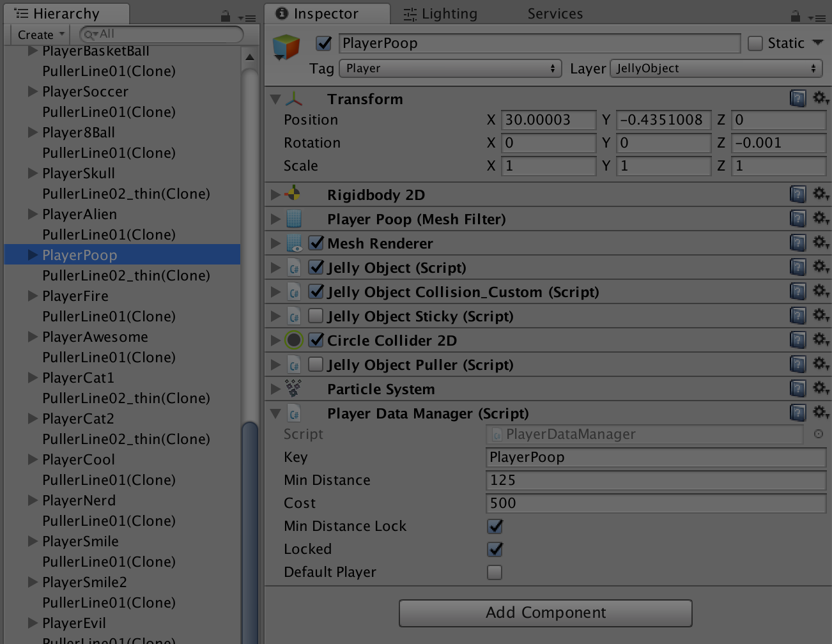
Task: Switch to the Lighting tab
Action: 440,14
